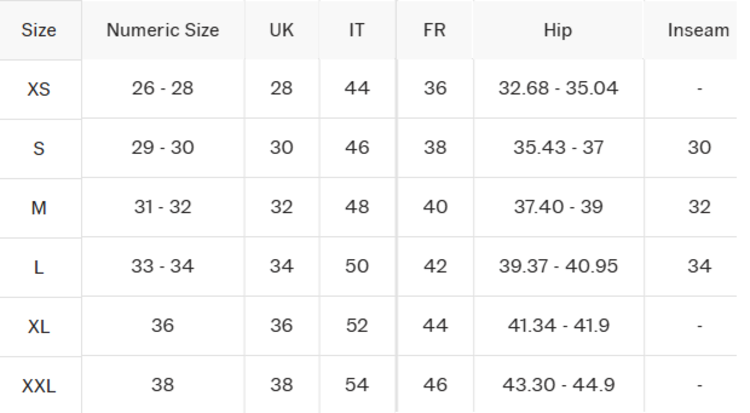Select the S size row label

point(39,148)
